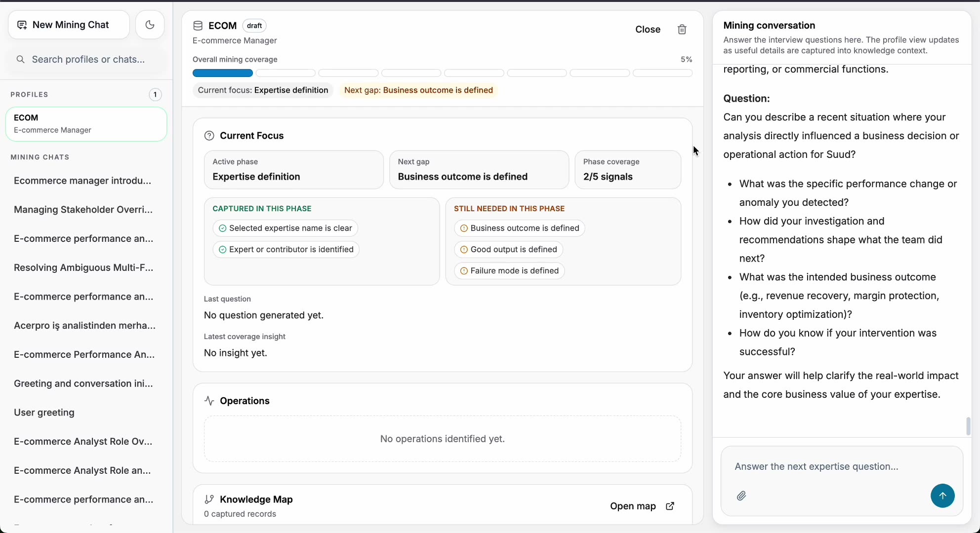Click the check icon for Expert or contributor
This screenshot has height=533, width=980.
coord(223,249)
